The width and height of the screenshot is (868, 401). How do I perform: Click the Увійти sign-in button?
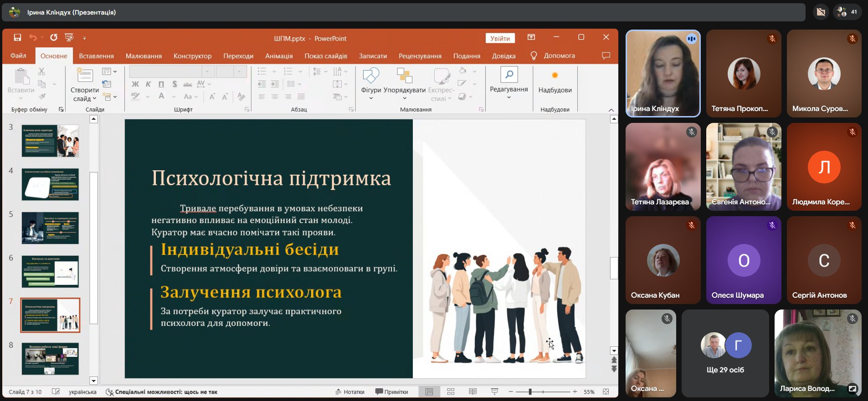500,38
